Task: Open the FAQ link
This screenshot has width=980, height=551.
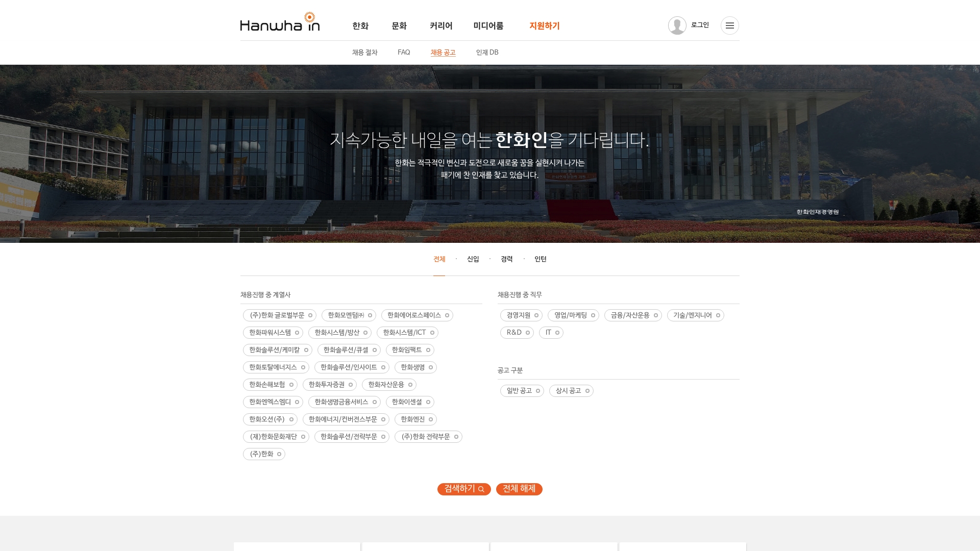Action: [x=404, y=52]
